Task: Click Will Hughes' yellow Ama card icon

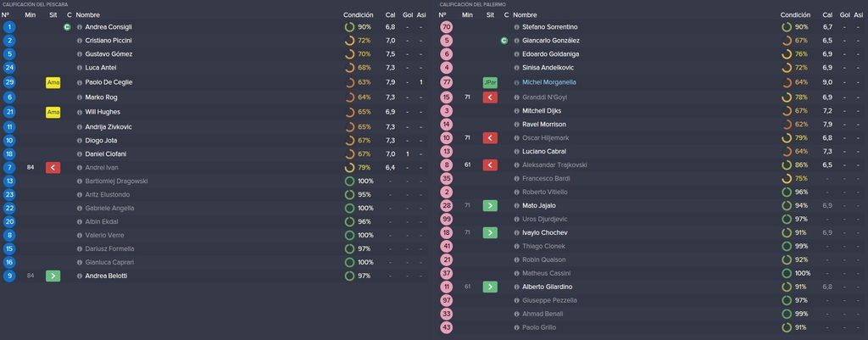Action: (x=53, y=113)
